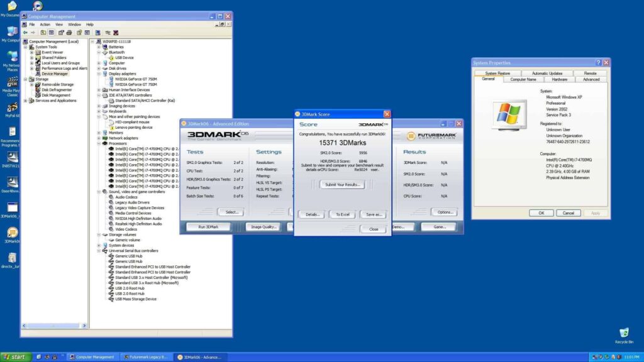The image size is (644, 362).
Task: Click OK in System Properties
Action: tap(541, 213)
